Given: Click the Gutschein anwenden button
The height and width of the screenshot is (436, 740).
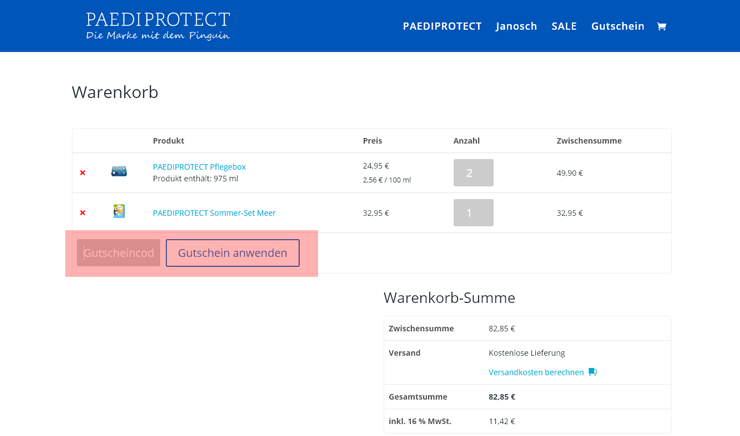Looking at the screenshot, I should (233, 253).
